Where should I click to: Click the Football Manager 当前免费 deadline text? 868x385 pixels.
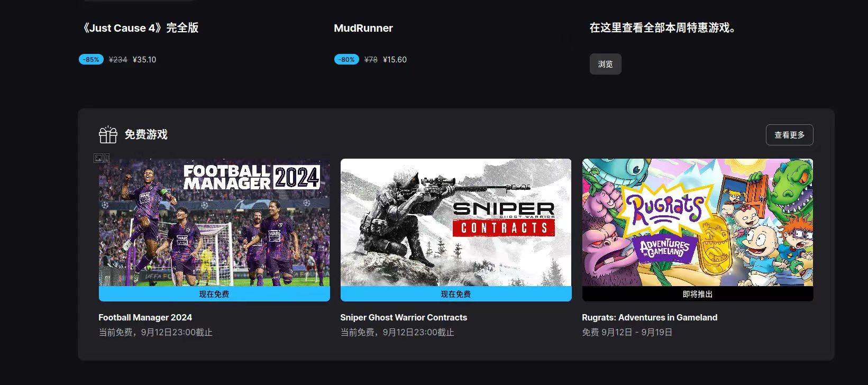pos(156,333)
